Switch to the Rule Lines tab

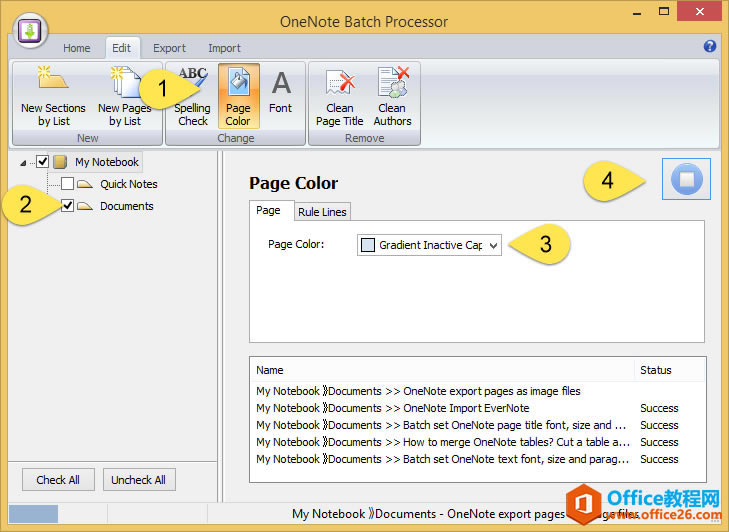(x=322, y=211)
